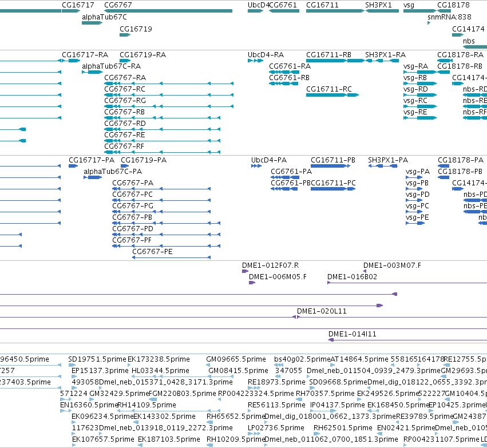Screen dimensions: 487x448
Task: Click transcript CG18178-RB
Action: point(460,66)
